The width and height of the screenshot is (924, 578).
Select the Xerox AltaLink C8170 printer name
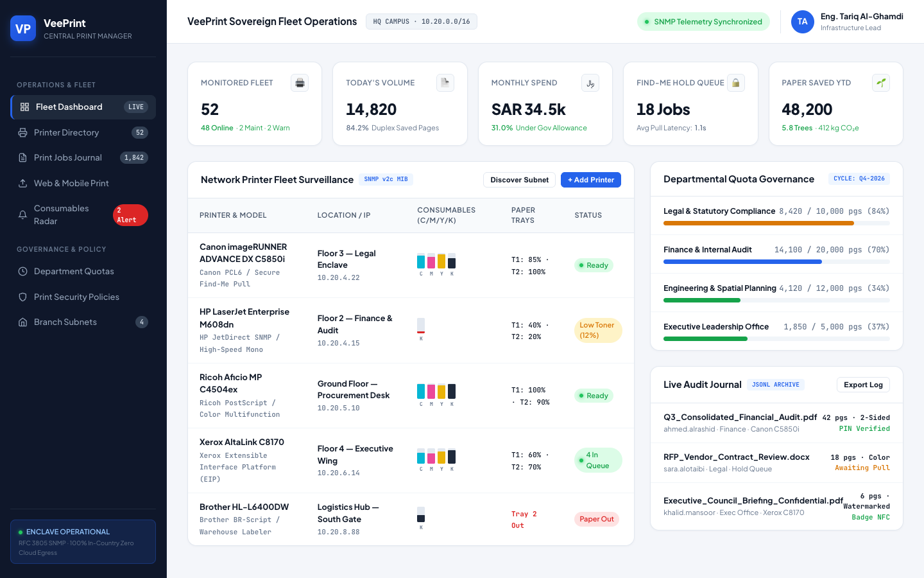(x=242, y=442)
